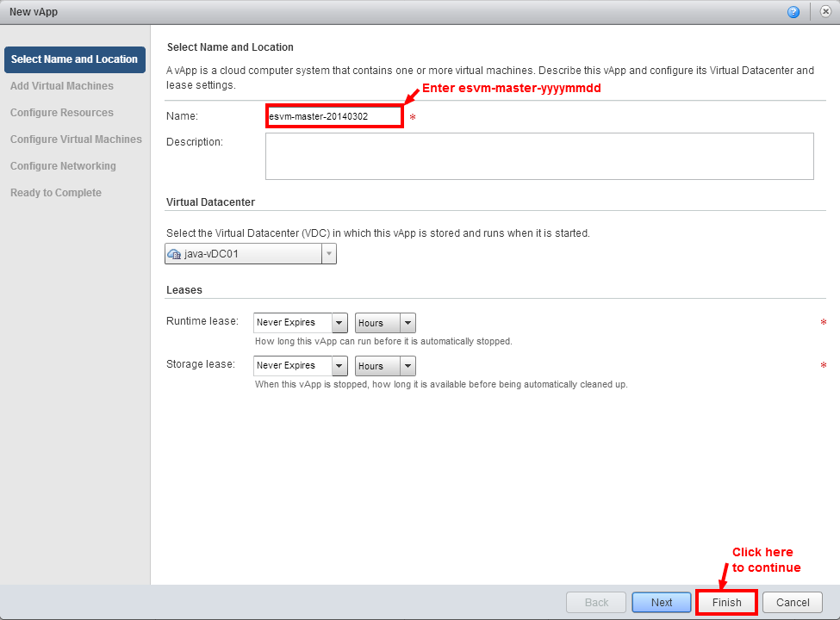Viewport: 840px width, 620px height.
Task: Select the 'Select Name and Location' step
Action: point(74,59)
